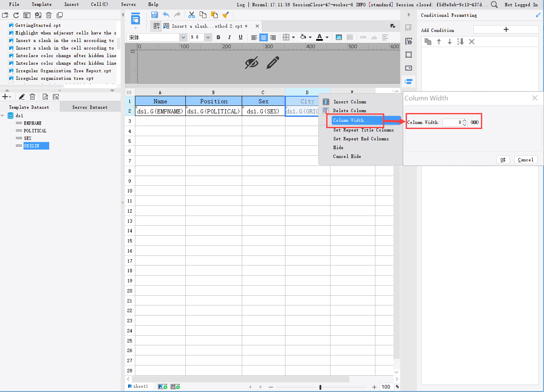Click the Save icon in the toolbar
This screenshot has width=544, height=392.
point(155,15)
